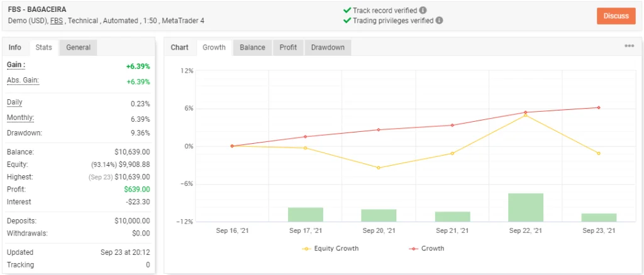Screen dimensions: 644x275
Task: Open the three-dots chart options menu
Action: coord(629,46)
